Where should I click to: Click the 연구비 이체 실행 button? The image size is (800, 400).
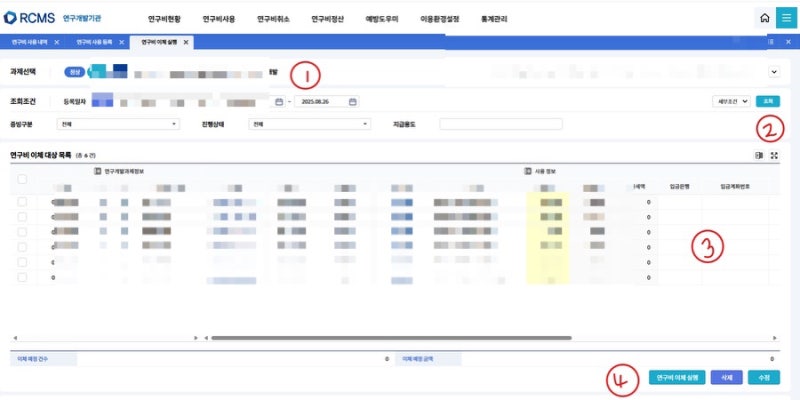click(x=677, y=378)
